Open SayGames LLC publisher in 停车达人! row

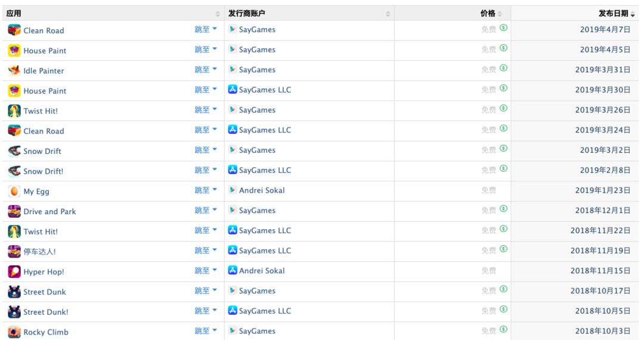(x=265, y=251)
